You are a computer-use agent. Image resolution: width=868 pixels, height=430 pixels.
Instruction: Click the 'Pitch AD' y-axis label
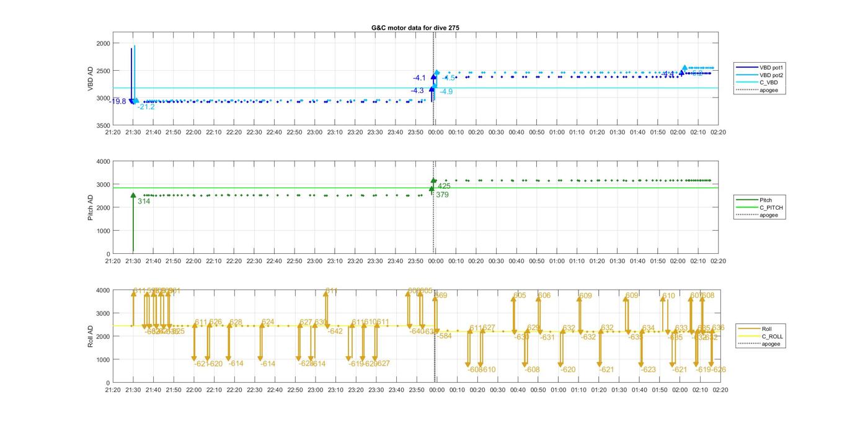click(91, 207)
